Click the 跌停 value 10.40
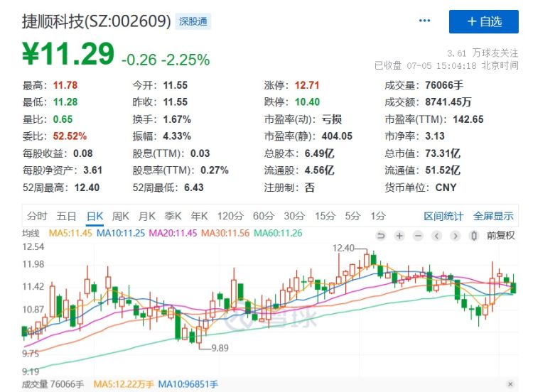Image resolution: width=533 pixels, height=392 pixels. 307,102
